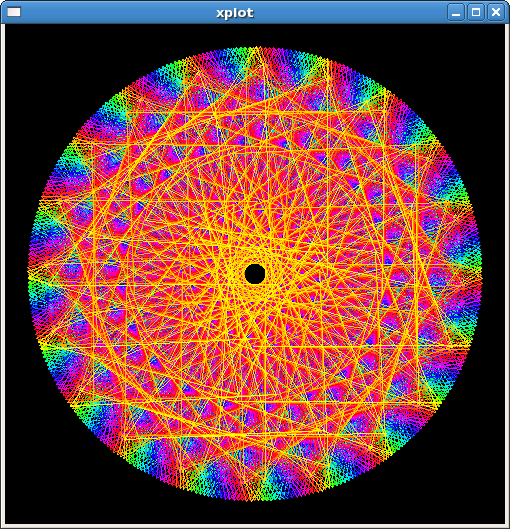Click the black canvas bottom-right corner area
Screen dimensions: 510x529
482,503
